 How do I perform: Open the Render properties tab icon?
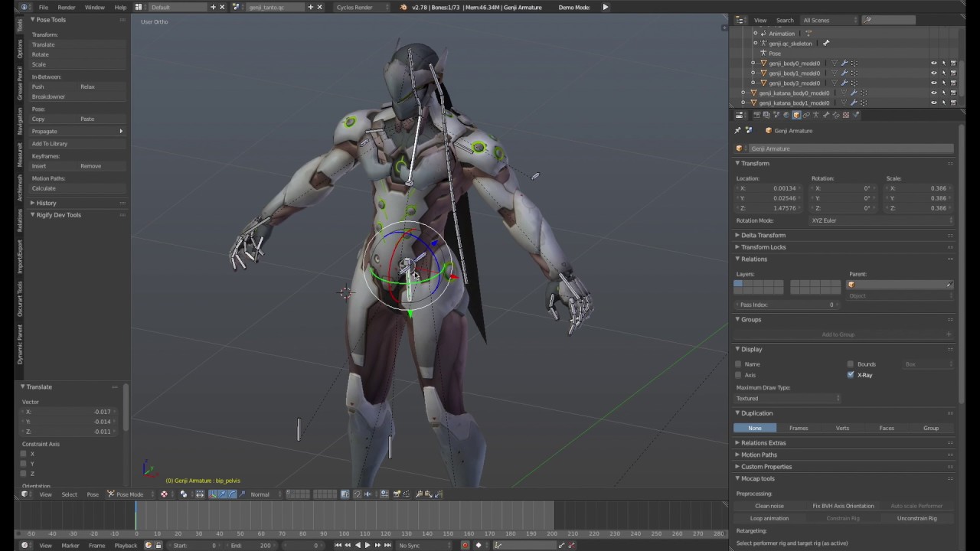click(x=757, y=115)
